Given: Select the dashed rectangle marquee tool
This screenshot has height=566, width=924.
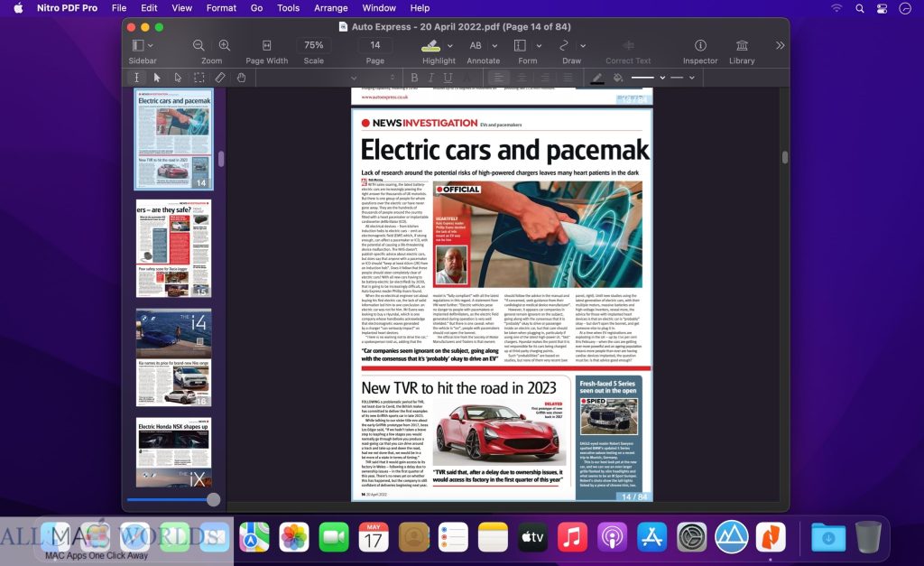Looking at the screenshot, I should point(199,78).
